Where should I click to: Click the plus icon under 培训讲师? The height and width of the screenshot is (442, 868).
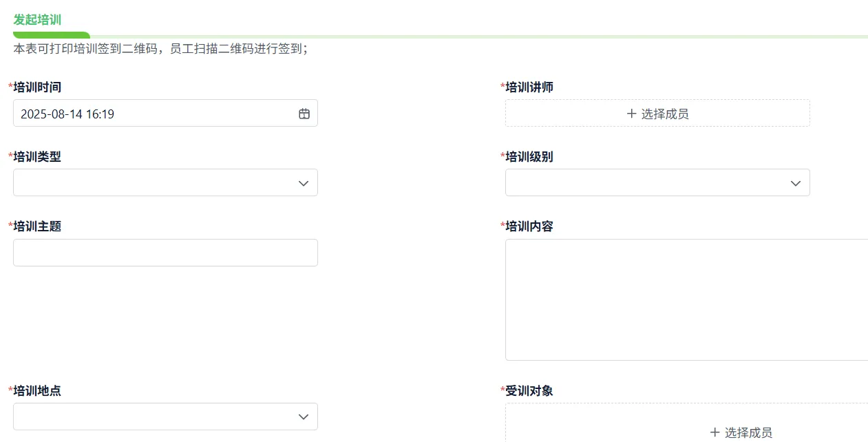631,114
